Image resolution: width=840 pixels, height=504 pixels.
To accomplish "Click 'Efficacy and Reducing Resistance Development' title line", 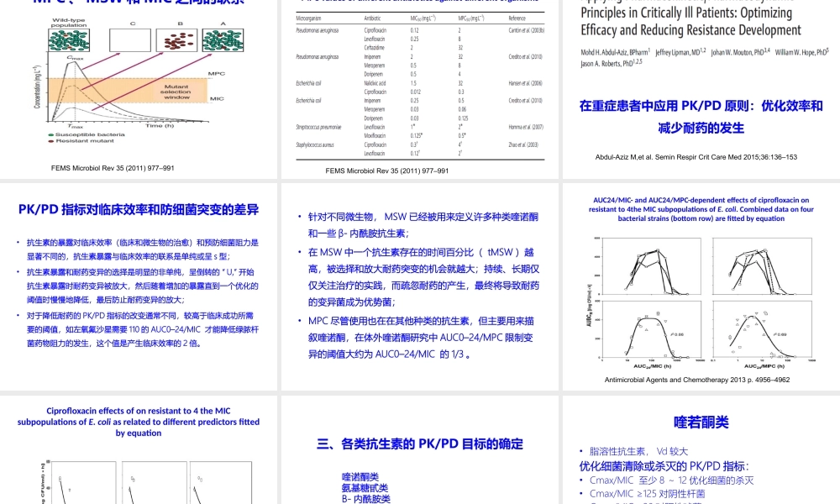I will 690,30.
